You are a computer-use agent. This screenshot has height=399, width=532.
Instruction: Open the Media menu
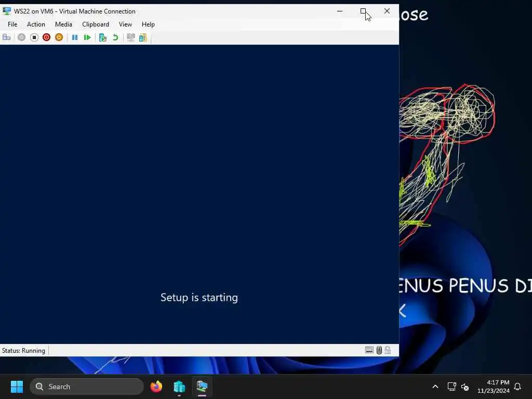click(63, 24)
